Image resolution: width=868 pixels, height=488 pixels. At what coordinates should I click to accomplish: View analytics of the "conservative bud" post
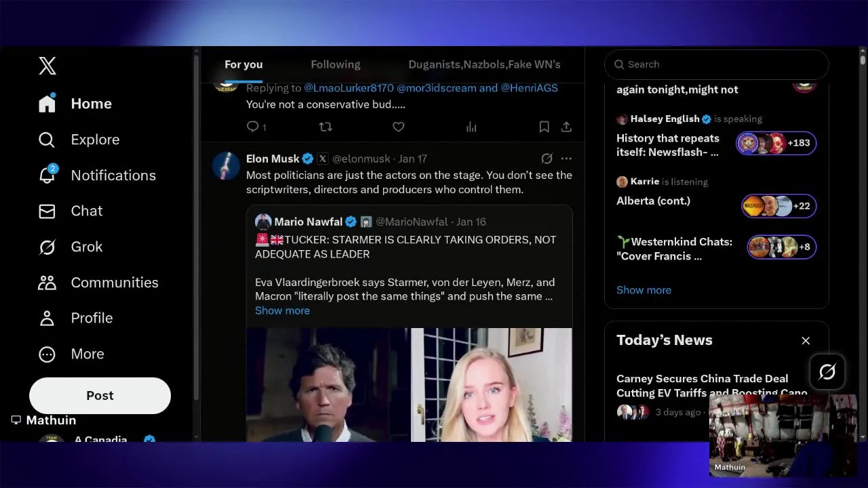471,127
